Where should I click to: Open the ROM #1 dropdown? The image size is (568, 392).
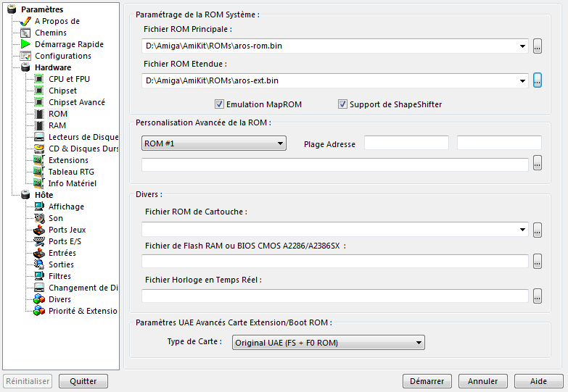214,143
